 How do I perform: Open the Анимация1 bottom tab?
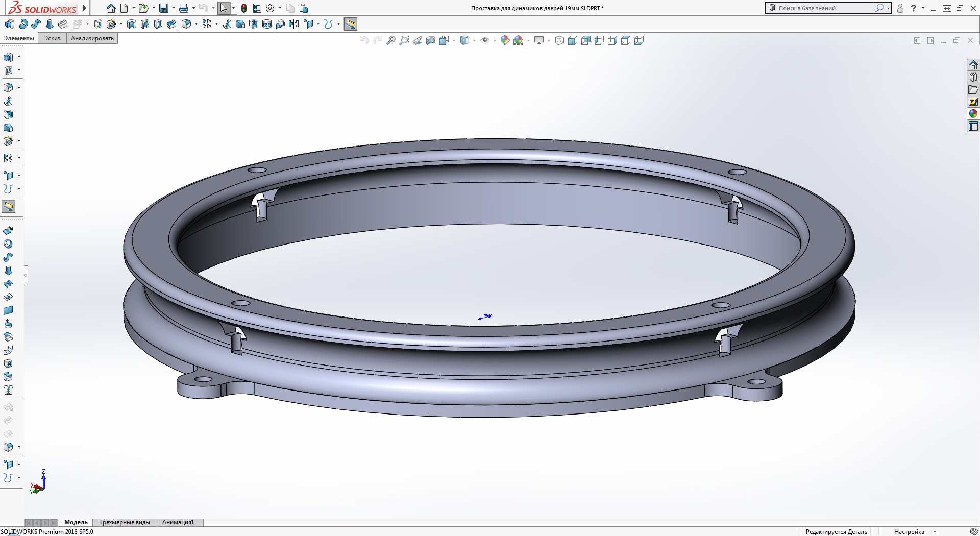click(178, 522)
